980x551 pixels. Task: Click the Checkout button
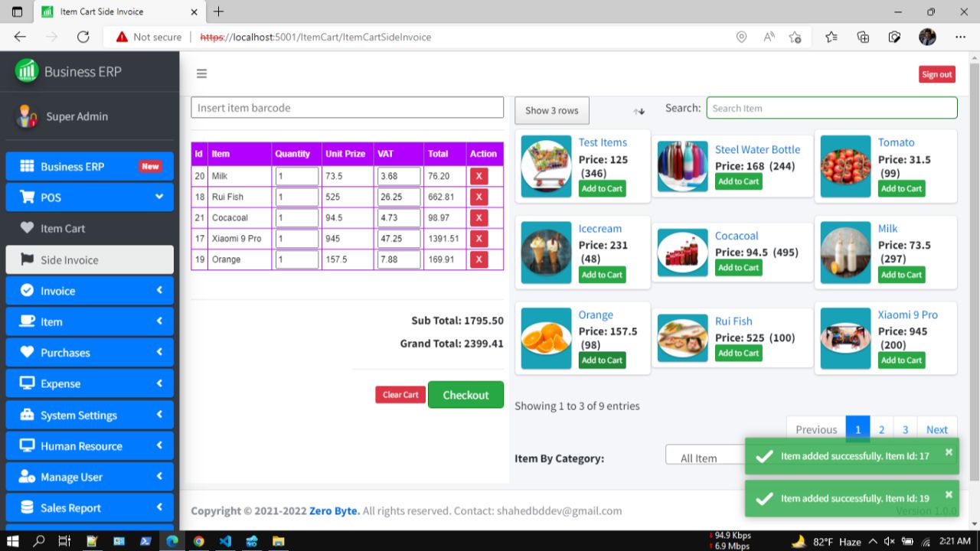pyautogui.click(x=465, y=395)
